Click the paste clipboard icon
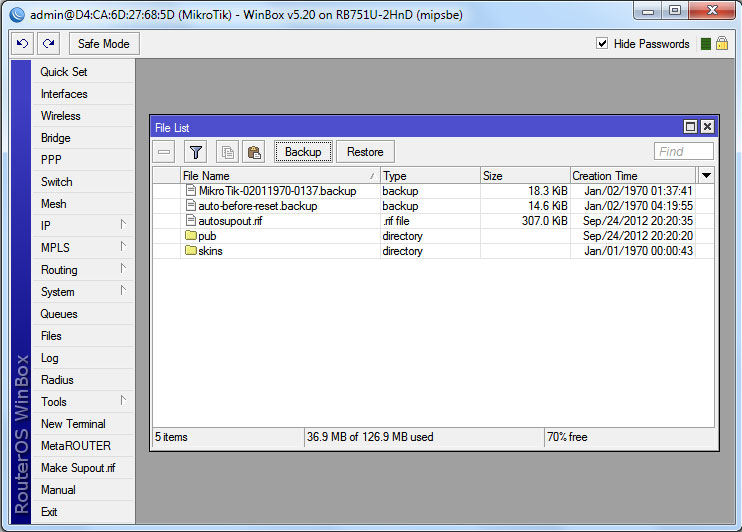This screenshot has height=532, width=742. (254, 152)
